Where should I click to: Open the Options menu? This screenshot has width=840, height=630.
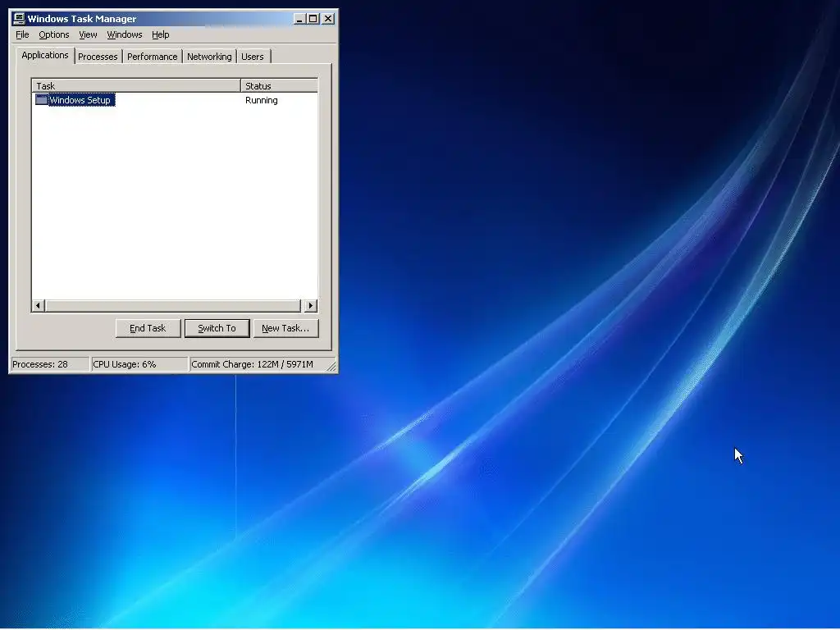[54, 34]
